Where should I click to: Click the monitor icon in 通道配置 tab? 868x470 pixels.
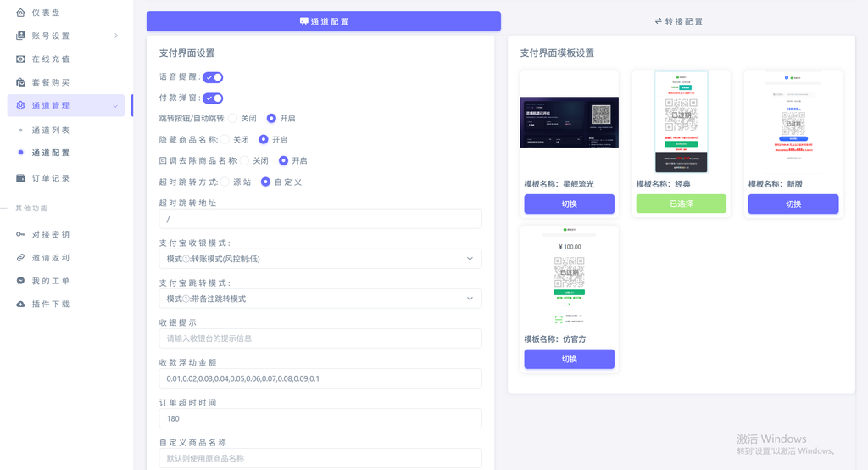(304, 21)
